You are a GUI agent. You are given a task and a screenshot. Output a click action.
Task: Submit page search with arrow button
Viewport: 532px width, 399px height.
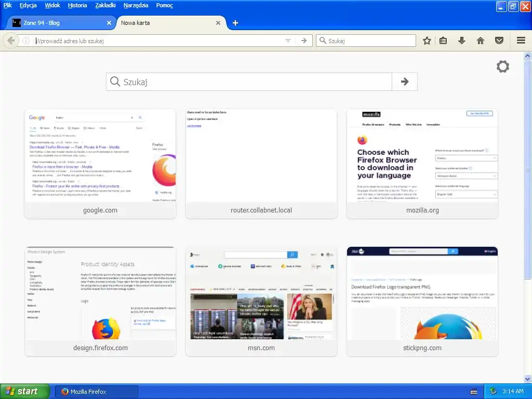404,82
